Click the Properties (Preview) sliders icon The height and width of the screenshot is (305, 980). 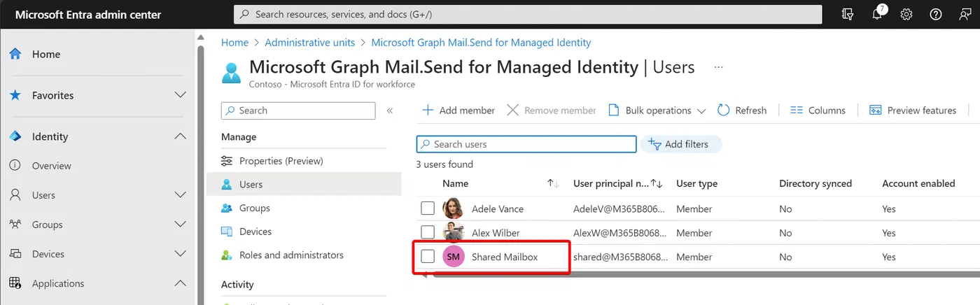[x=227, y=161]
